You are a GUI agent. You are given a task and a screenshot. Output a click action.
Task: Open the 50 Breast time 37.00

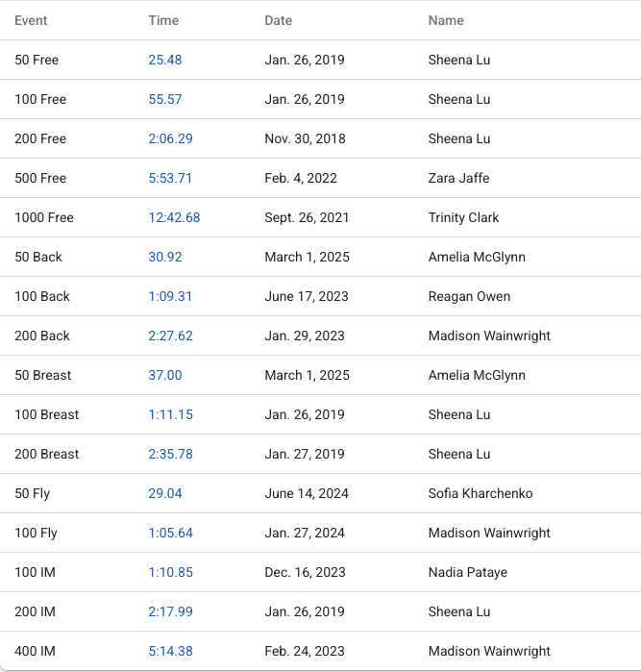point(165,375)
